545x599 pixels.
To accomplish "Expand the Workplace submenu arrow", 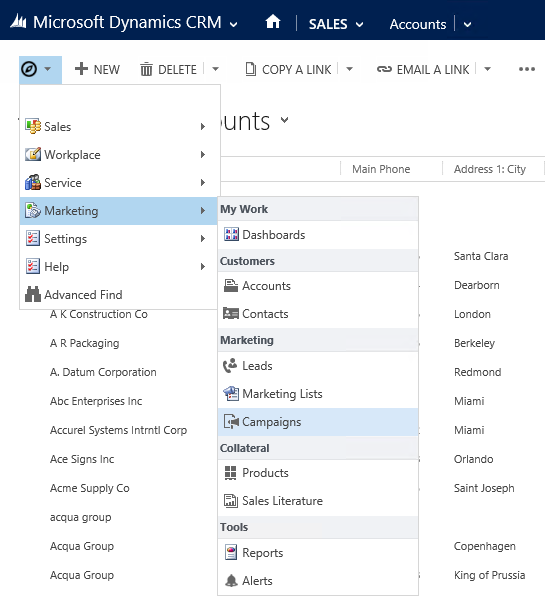I will point(203,154).
